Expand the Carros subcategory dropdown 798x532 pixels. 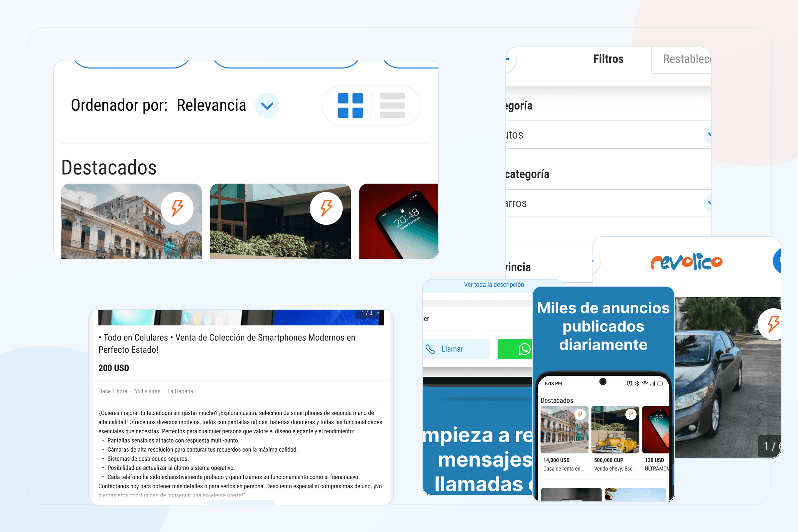pos(608,203)
